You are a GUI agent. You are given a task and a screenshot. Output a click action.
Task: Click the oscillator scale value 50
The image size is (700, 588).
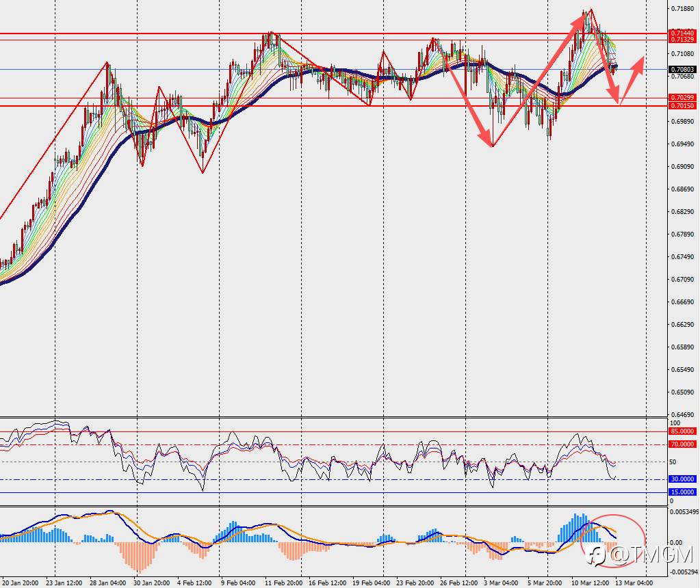(673, 462)
